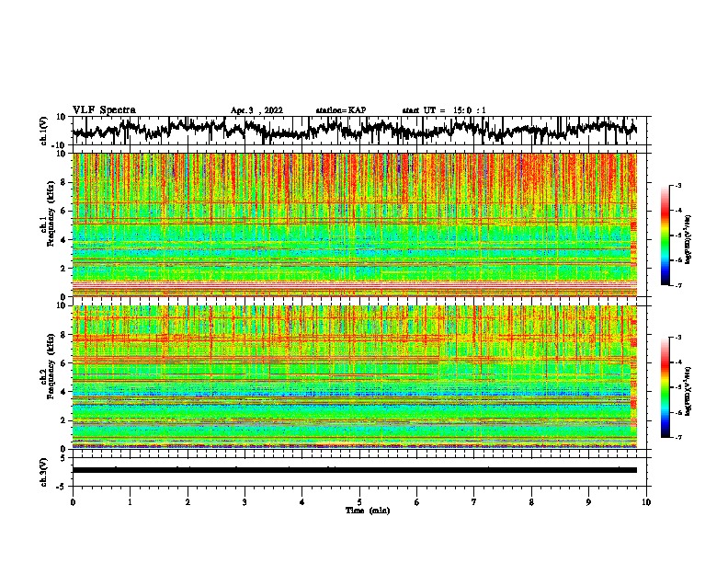
Task: Click the ch.1 colorbar log(PSD) unit label
Action: [688, 240]
